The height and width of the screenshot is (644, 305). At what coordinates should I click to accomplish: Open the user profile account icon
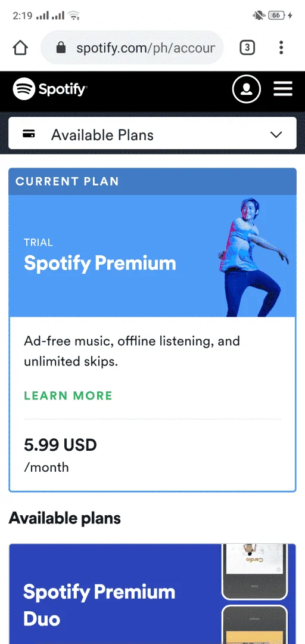click(x=246, y=89)
